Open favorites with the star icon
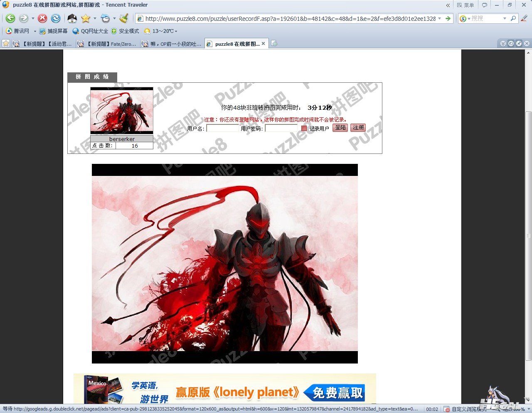Image resolution: width=532 pixels, height=413 pixels. 86,18
